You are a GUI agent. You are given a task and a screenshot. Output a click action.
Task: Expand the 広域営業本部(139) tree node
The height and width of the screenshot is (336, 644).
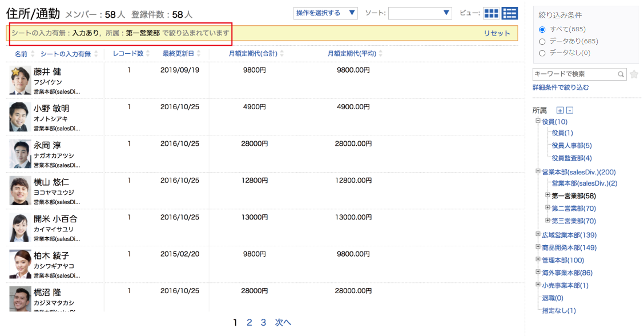(538, 234)
